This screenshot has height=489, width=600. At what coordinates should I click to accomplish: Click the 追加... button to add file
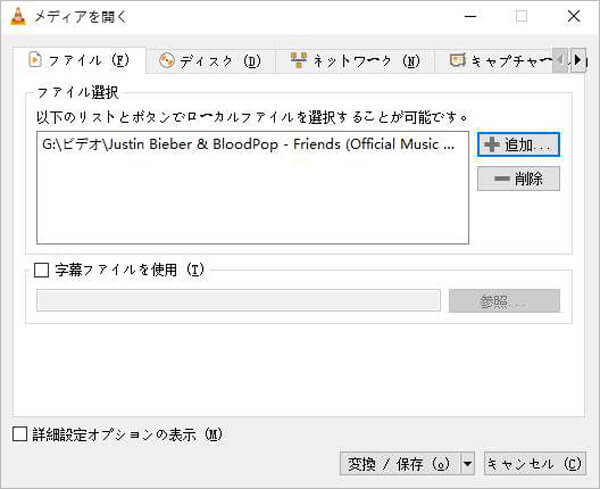518,145
